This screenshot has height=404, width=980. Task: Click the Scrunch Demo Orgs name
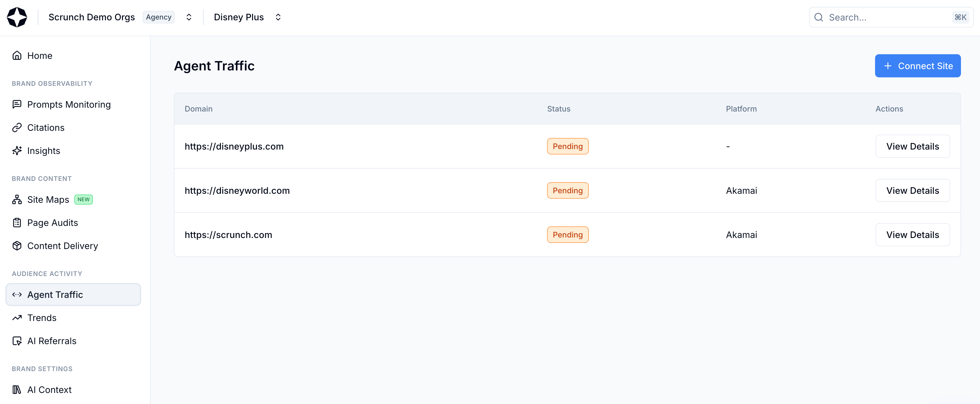[x=92, y=17]
